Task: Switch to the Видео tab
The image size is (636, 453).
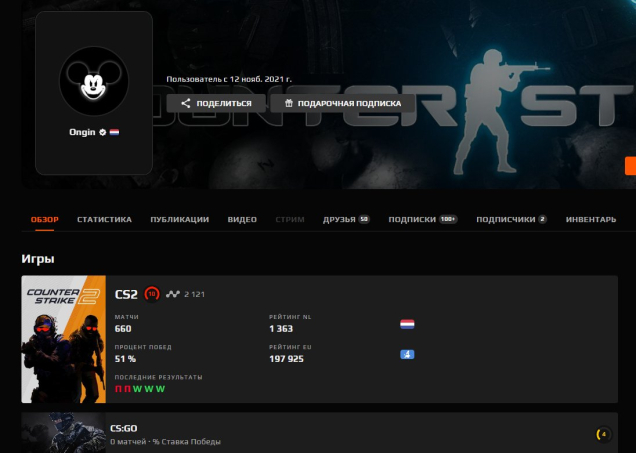Action: [x=242, y=219]
